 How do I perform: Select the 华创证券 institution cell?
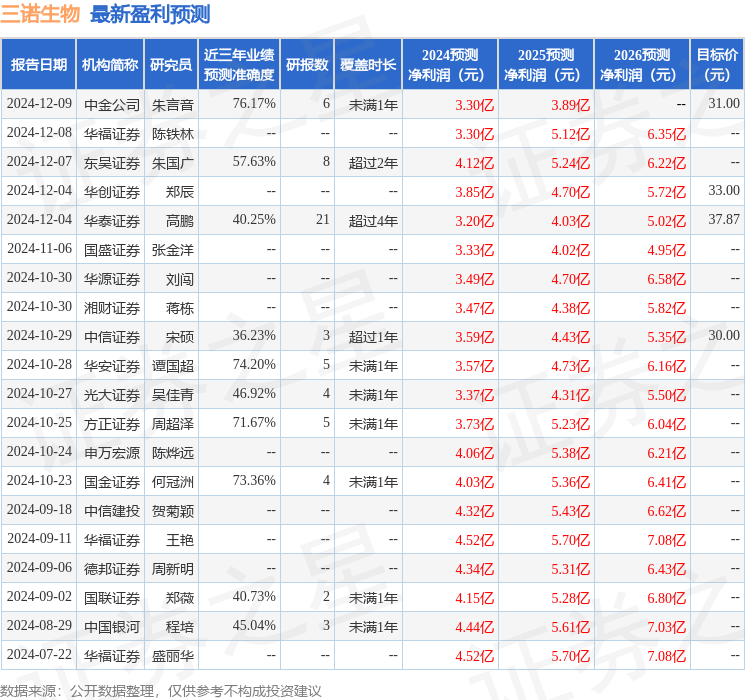(x=112, y=192)
